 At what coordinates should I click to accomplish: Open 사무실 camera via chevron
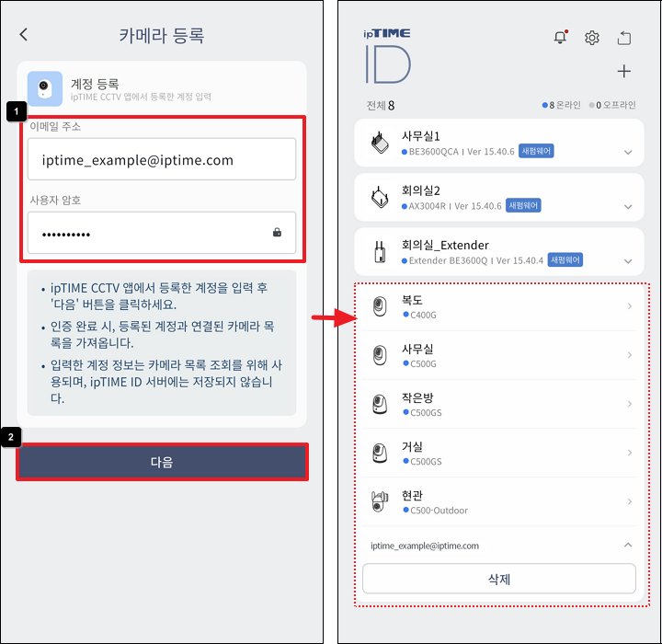coord(630,355)
